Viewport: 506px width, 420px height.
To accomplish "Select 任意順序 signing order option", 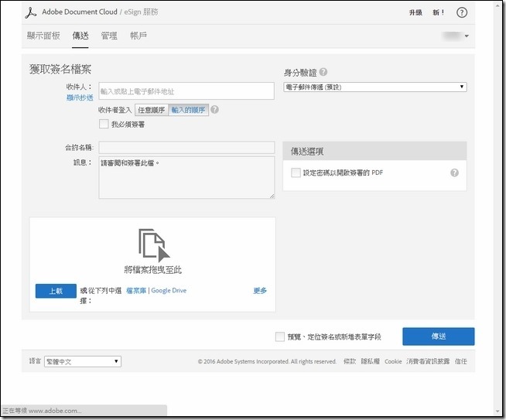I will pyautogui.click(x=152, y=110).
